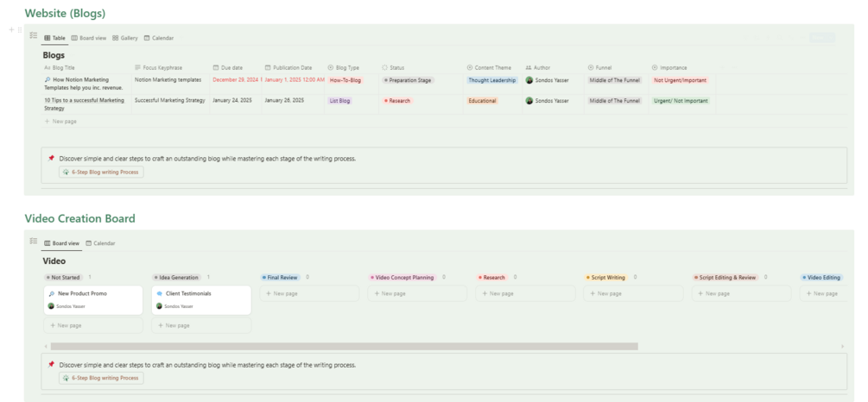The width and height of the screenshot is (868, 402).
Task: Click the Client Testimonials card chat icon
Action: [x=160, y=293]
